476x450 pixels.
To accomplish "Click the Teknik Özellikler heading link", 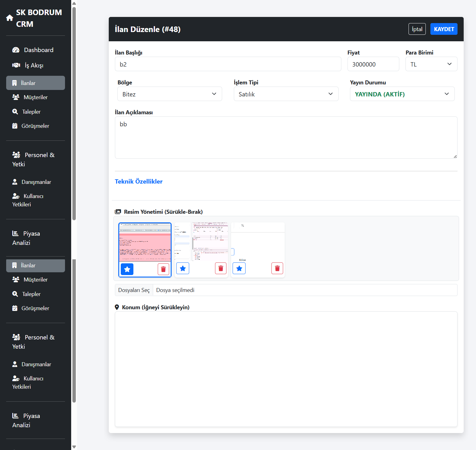I will (x=139, y=181).
